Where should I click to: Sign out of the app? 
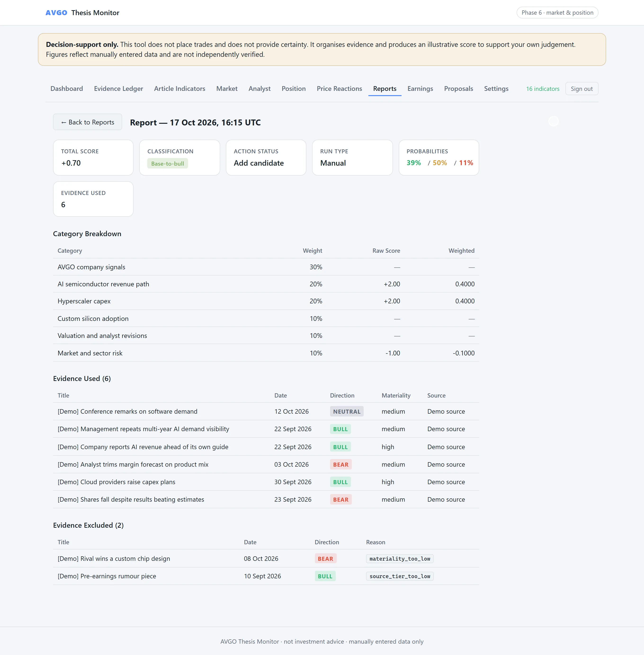point(581,89)
